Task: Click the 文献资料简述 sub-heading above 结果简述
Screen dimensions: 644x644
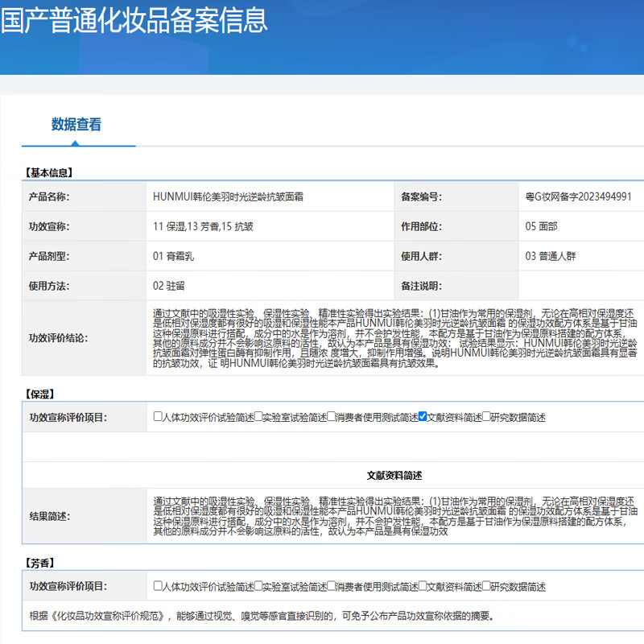Action: (394, 475)
